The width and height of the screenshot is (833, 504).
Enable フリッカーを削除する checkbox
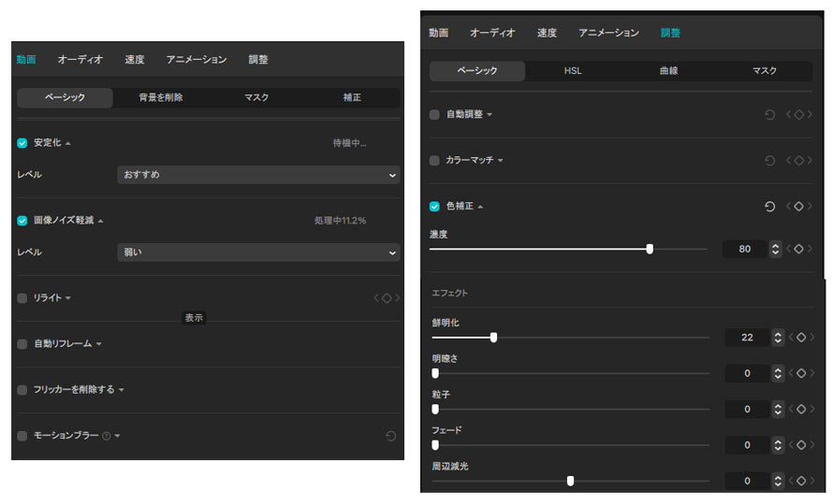tap(22, 390)
